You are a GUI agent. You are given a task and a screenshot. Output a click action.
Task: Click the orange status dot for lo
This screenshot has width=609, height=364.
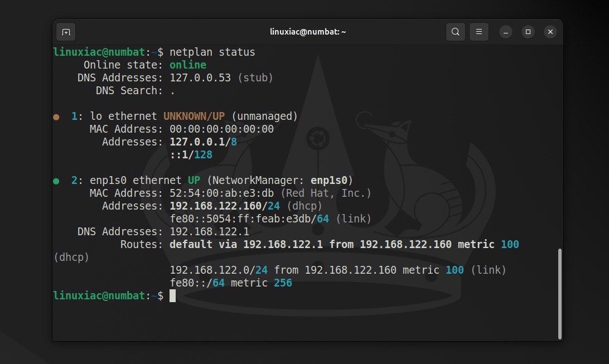click(56, 117)
